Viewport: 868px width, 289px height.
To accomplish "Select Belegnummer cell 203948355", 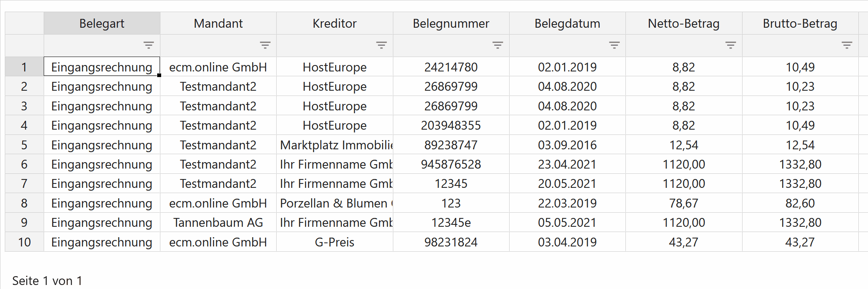I will pyautogui.click(x=451, y=125).
